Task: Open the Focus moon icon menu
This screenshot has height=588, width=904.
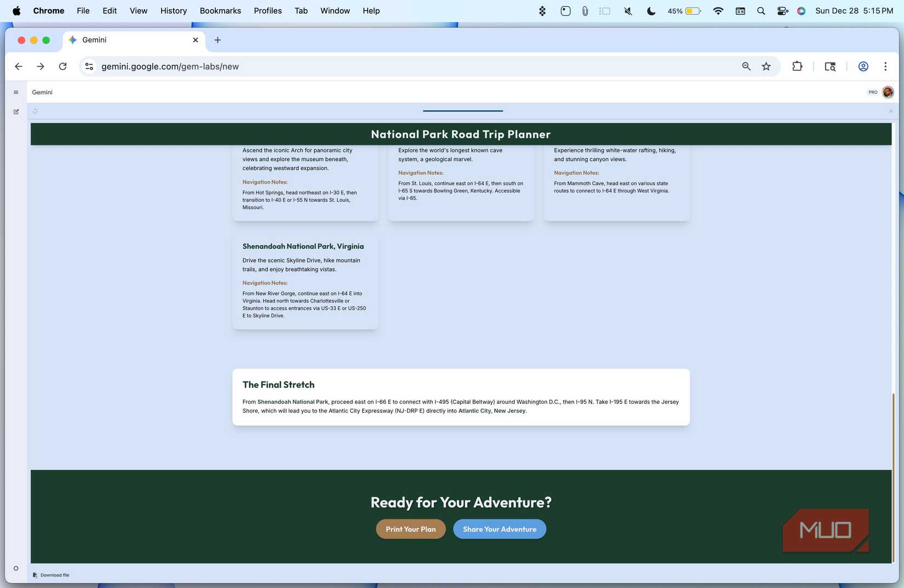Action: tap(651, 11)
